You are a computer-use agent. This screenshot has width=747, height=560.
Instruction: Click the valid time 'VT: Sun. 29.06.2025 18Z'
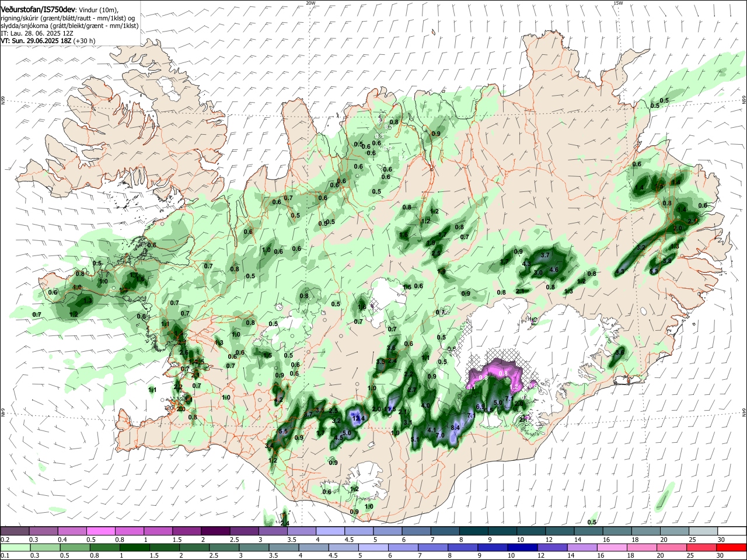[36, 41]
